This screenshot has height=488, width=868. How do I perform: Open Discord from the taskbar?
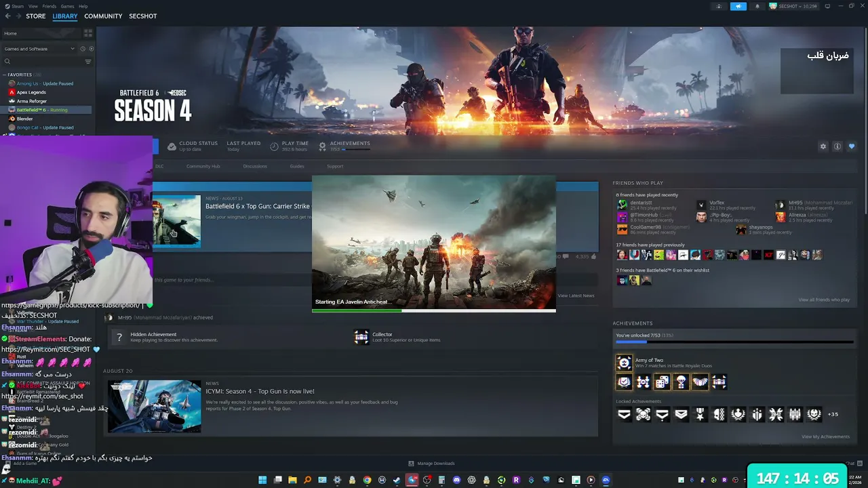point(456,481)
